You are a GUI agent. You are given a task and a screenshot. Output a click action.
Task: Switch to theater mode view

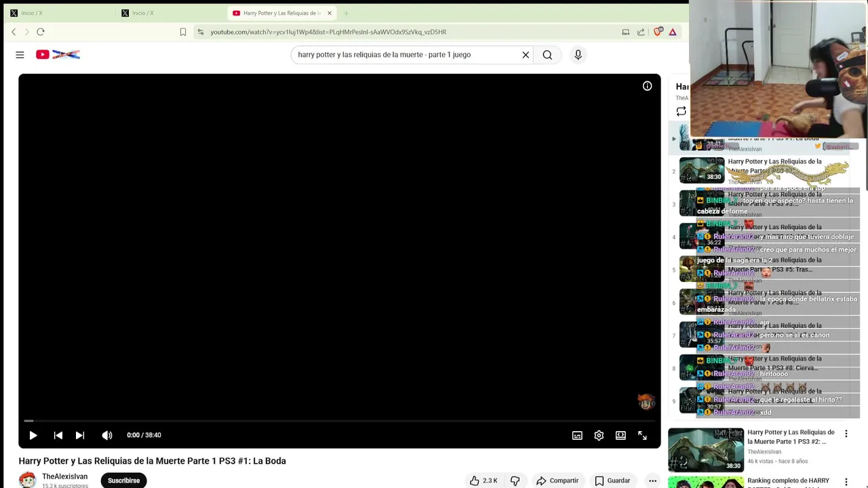620,435
